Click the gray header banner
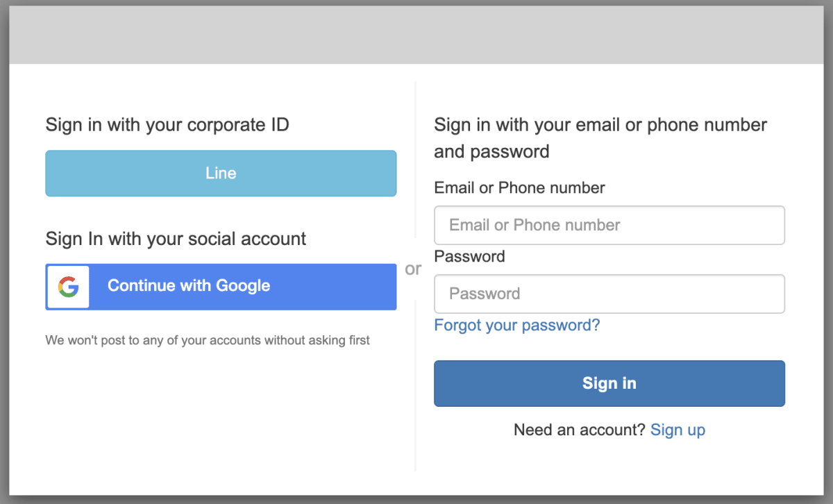 click(x=416, y=36)
